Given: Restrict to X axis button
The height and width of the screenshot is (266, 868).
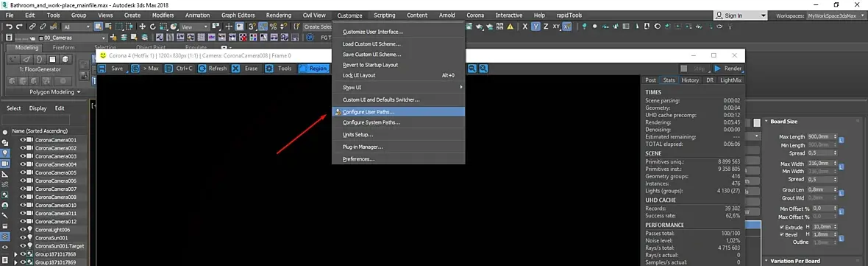Looking at the screenshot, I should pos(525,27).
